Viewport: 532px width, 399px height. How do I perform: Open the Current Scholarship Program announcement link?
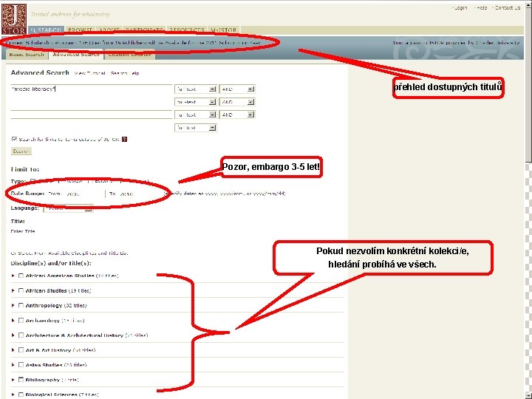(x=133, y=43)
